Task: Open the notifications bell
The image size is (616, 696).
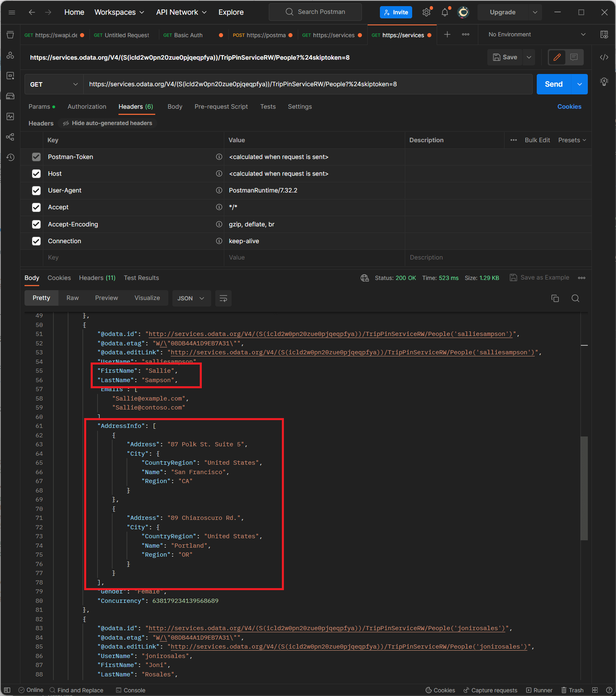Action: click(x=444, y=12)
